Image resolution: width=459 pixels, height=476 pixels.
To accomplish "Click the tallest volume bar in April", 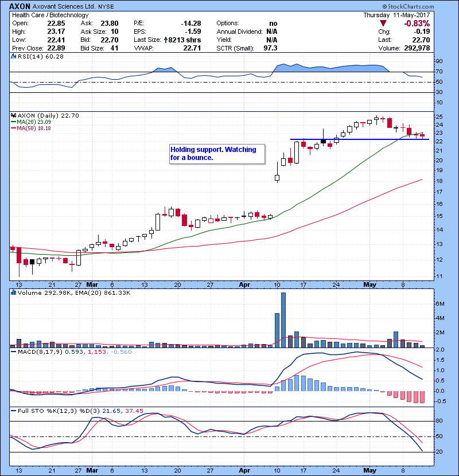I will [x=283, y=320].
